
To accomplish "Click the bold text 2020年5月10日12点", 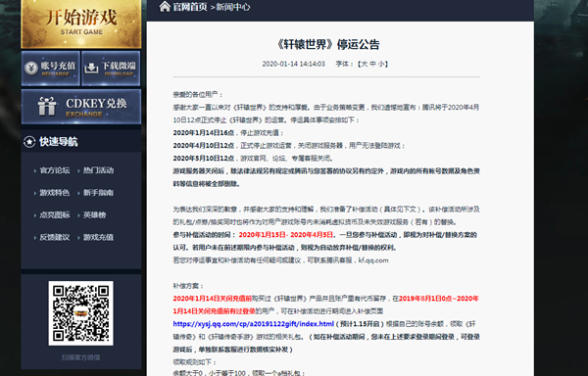I will [204, 159].
